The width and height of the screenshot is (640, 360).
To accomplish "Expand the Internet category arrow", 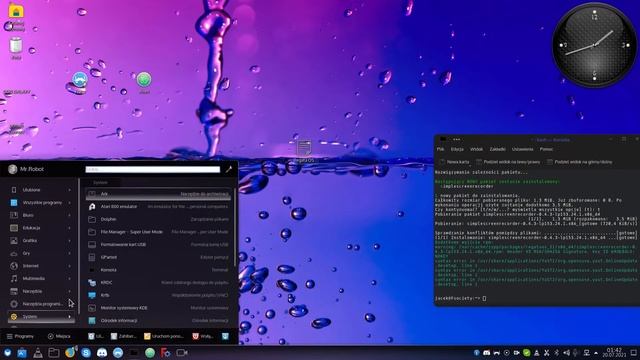I will tap(69, 266).
